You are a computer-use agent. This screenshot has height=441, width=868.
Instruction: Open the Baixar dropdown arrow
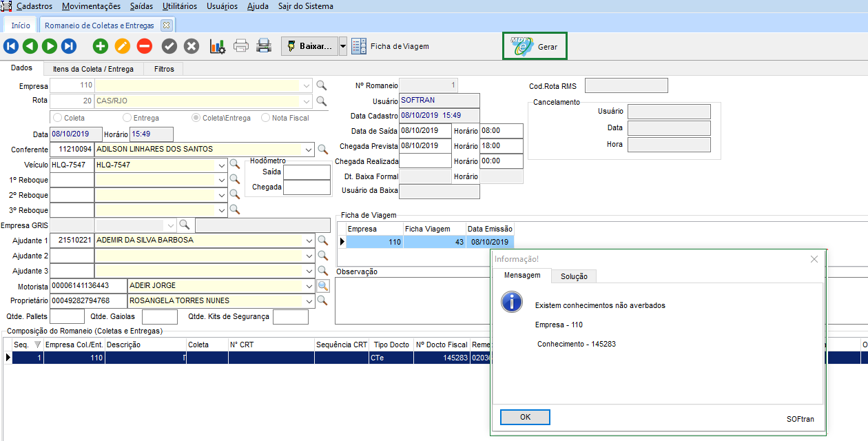tap(343, 46)
